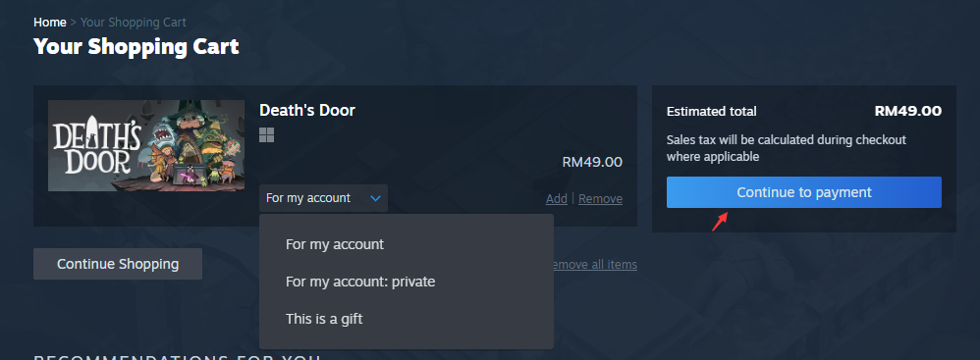Click the RM49.00 item price
This screenshot has width=980, height=360.
click(592, 162)
